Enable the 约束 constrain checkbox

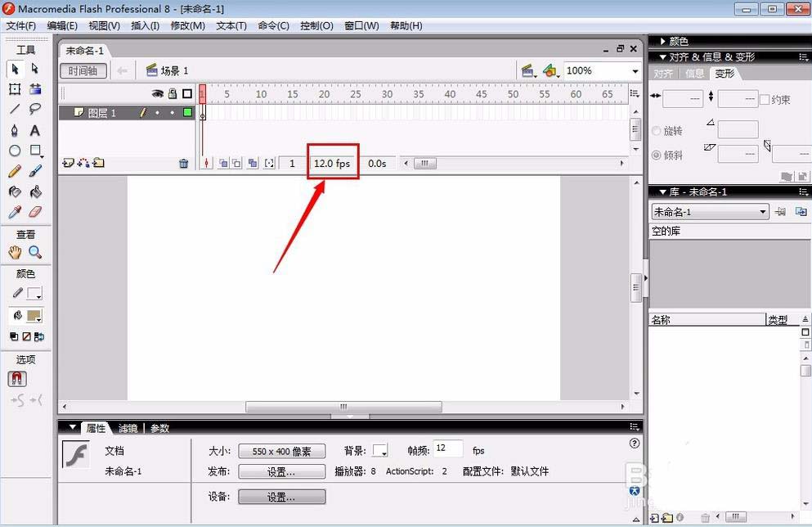point(765,100)
